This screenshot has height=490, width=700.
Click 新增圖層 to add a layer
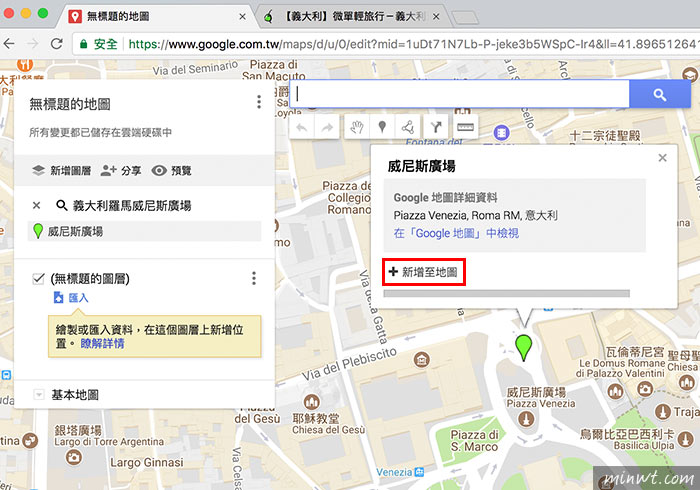coord(62,170)
